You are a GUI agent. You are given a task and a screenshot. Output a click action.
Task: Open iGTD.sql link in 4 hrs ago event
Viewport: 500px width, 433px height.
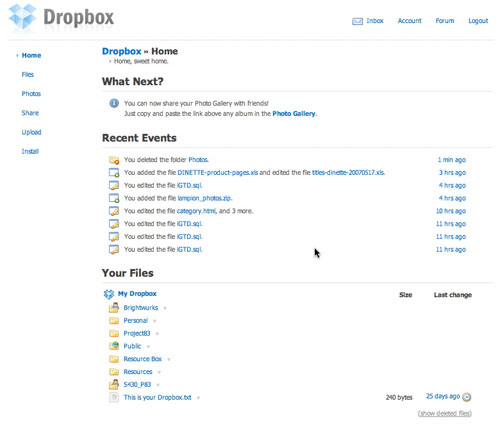[189, 186]
